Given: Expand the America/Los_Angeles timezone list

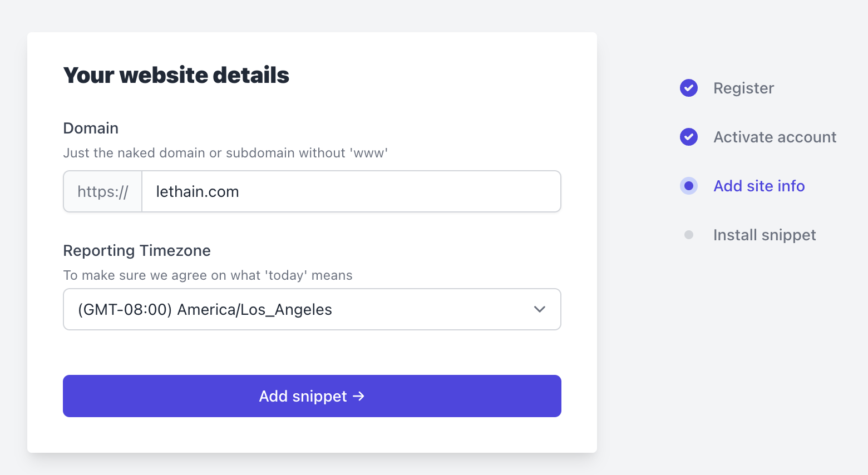Looking at the screenshot, I should (x=312, y=309).
